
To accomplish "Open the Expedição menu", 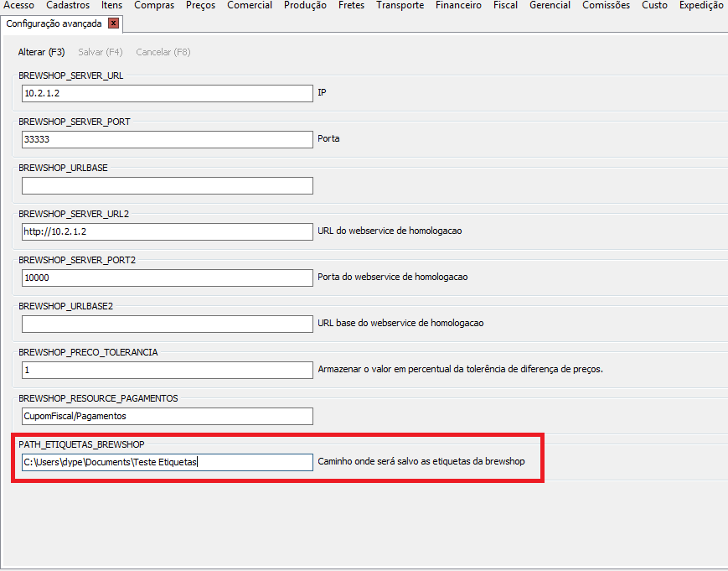I will [701, 5].
